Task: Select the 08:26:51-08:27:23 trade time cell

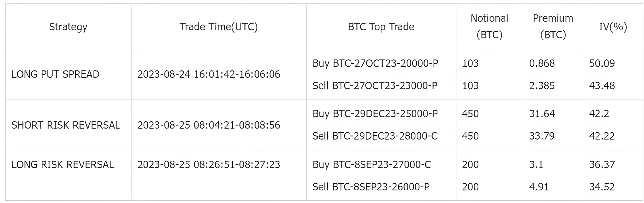Action: pos(209,165)
